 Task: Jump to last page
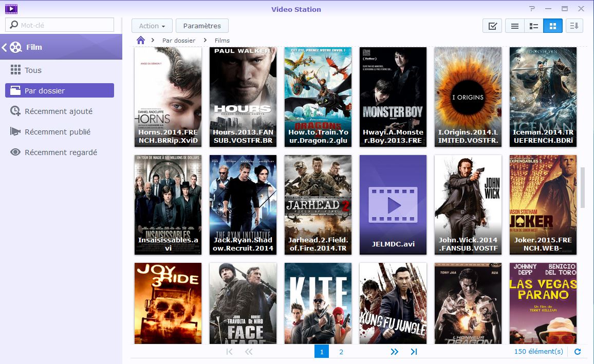[x=414, y=352]
